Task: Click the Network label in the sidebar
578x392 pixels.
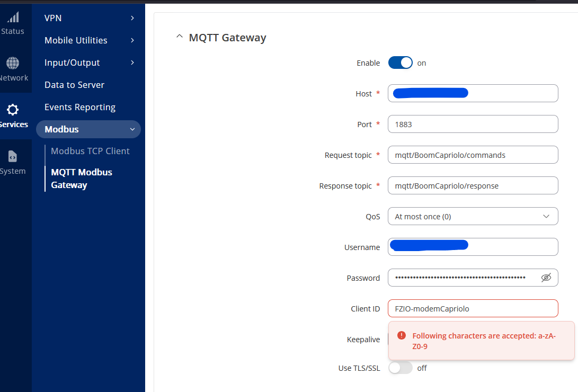Action: point(14,78)
